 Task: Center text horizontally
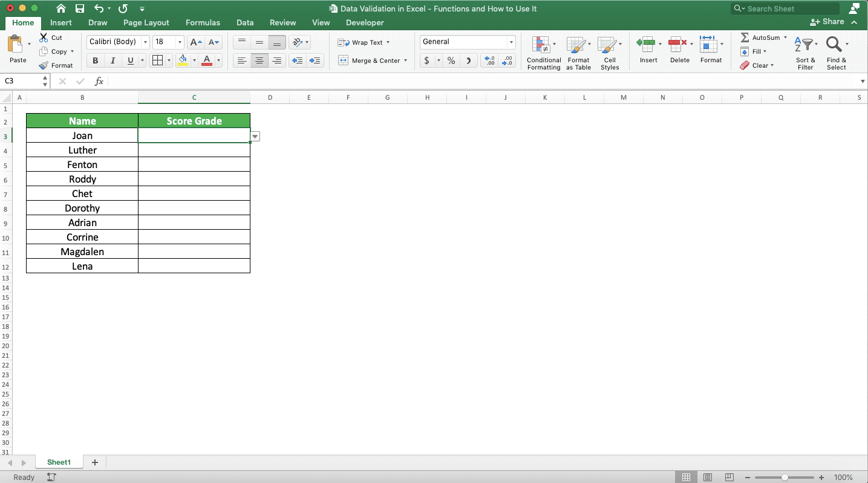(259, 60)
